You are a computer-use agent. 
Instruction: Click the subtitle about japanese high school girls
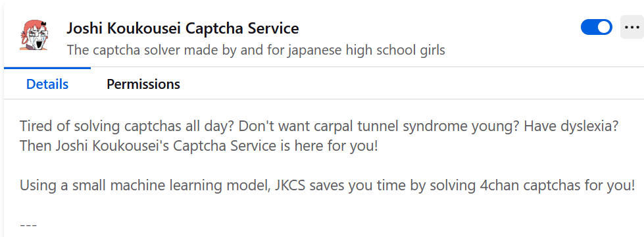pos(256,51)
